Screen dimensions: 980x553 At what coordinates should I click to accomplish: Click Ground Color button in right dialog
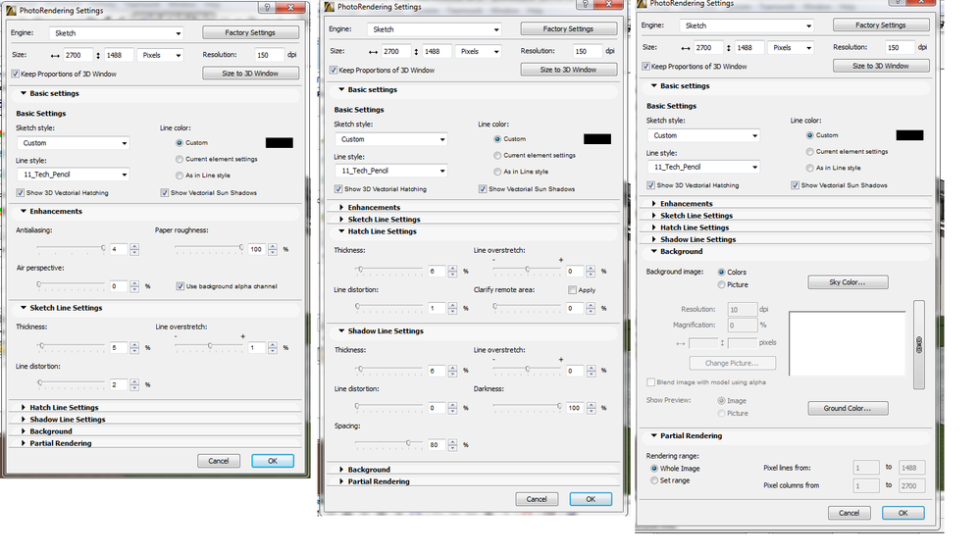pos(848,409)
